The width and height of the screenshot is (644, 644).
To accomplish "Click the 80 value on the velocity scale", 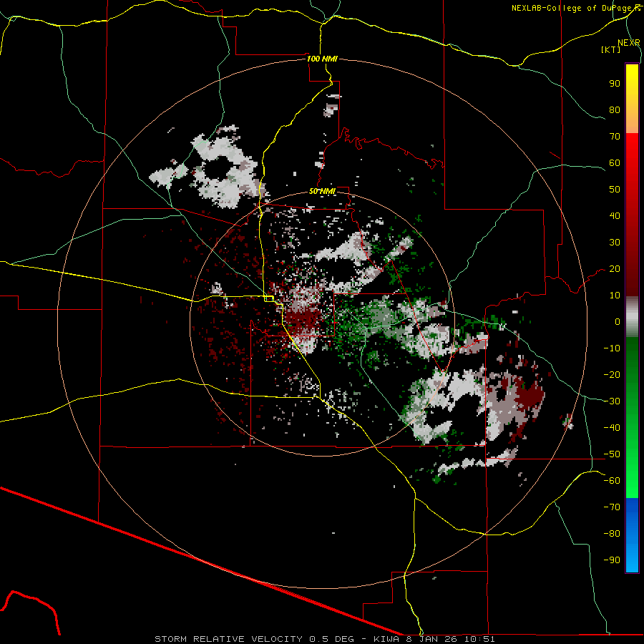I will click(x=615, y=110).
